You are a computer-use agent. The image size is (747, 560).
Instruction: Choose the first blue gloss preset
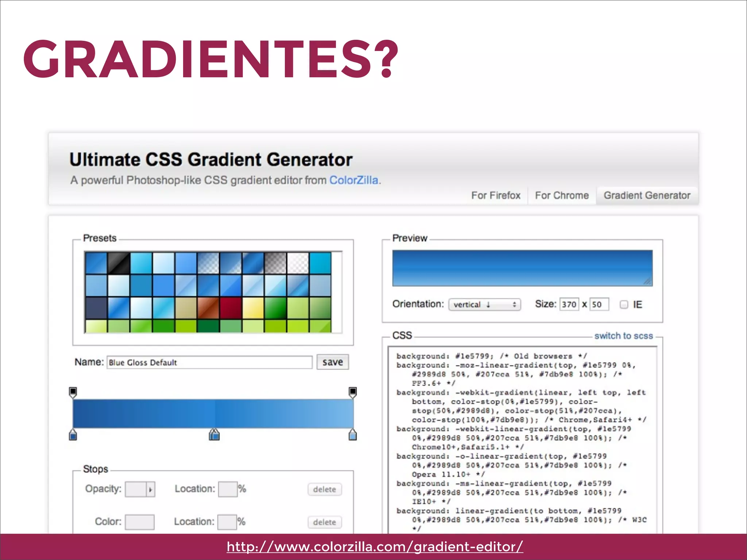tap(96, 263)
